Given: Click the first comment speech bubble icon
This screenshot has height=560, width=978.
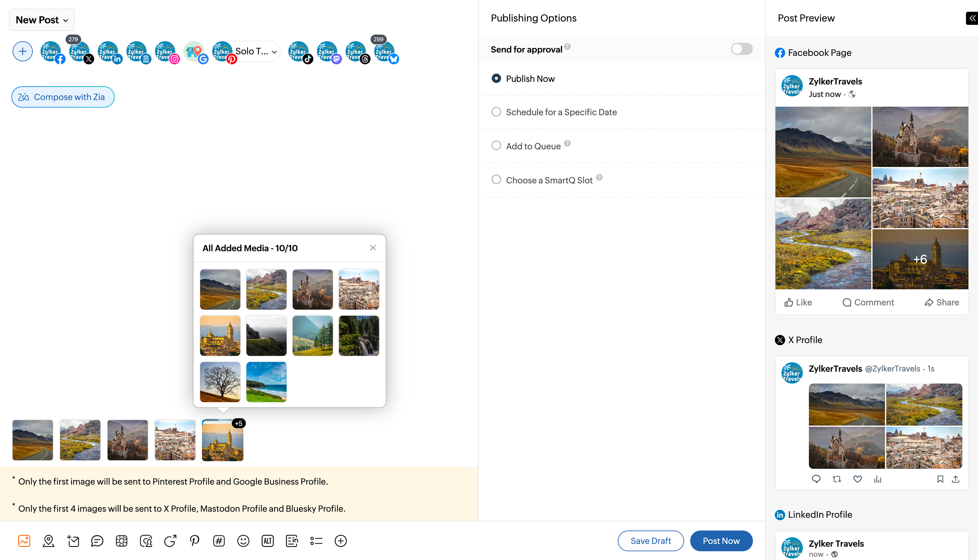Looking at the screenshot, I should click(x=97, y=541).
